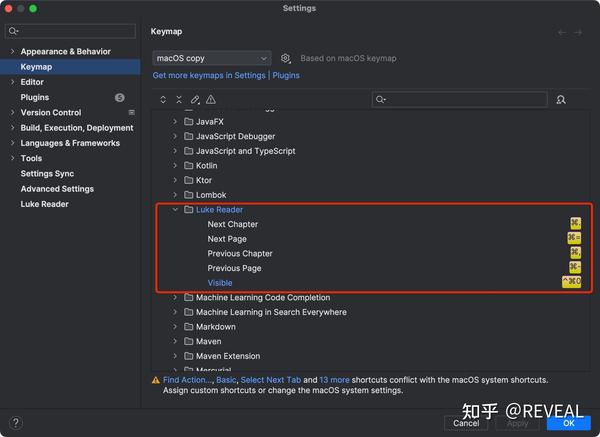This screenshot has height=437, width=600.
Task: Click Cancel button
Action: (466, 423)
